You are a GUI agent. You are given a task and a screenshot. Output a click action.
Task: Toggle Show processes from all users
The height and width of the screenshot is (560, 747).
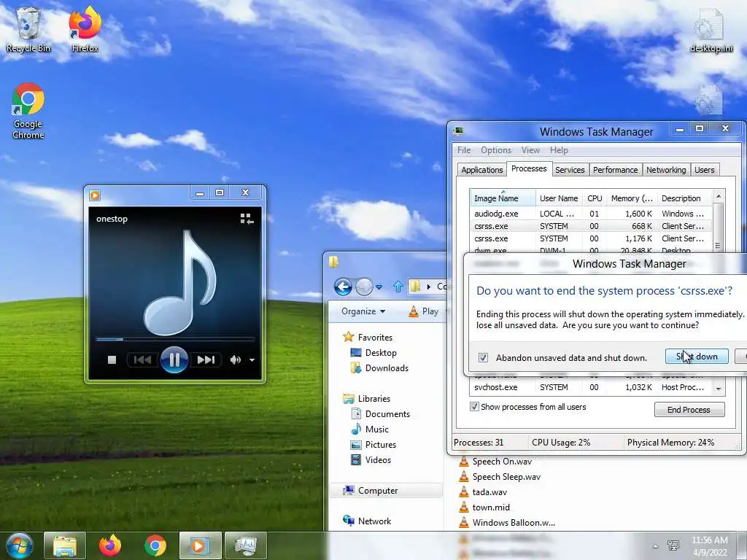[x=474, y=407]
